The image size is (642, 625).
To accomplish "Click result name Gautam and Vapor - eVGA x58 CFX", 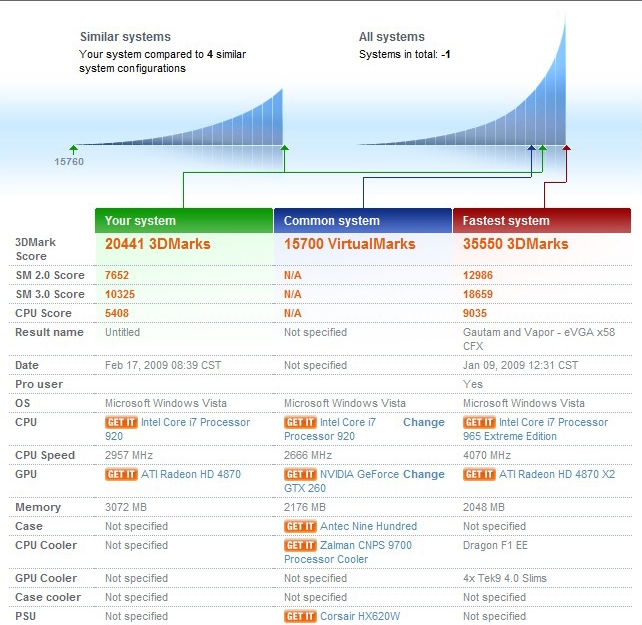I will point(539,339).
